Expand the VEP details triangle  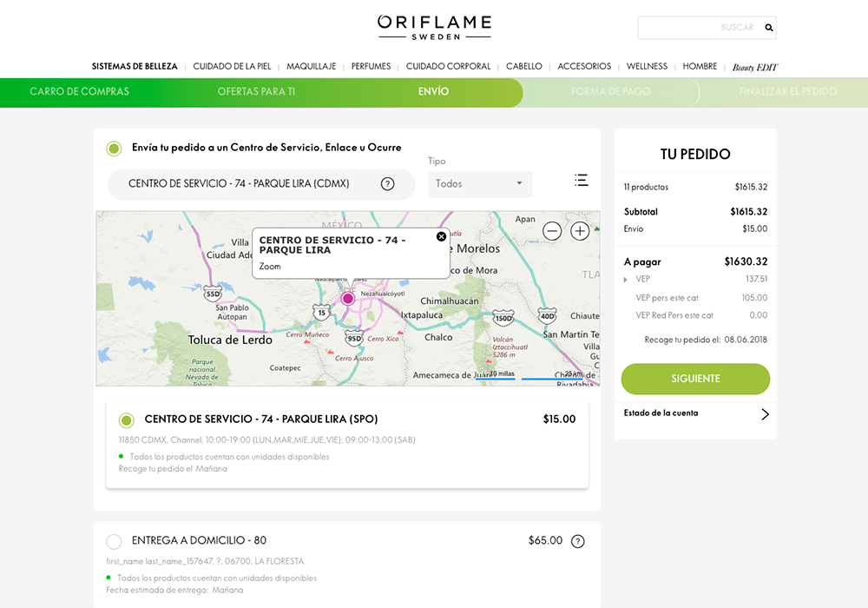point(626,280)
